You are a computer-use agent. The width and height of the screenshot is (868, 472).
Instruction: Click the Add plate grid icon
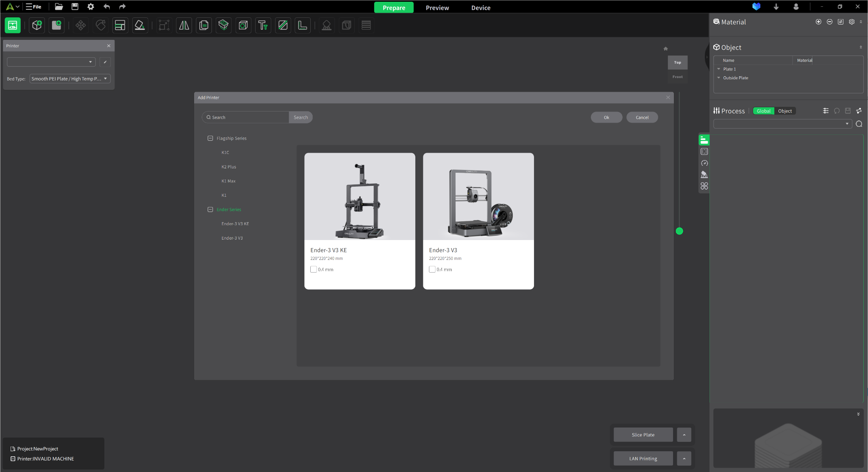click(56, 25)
